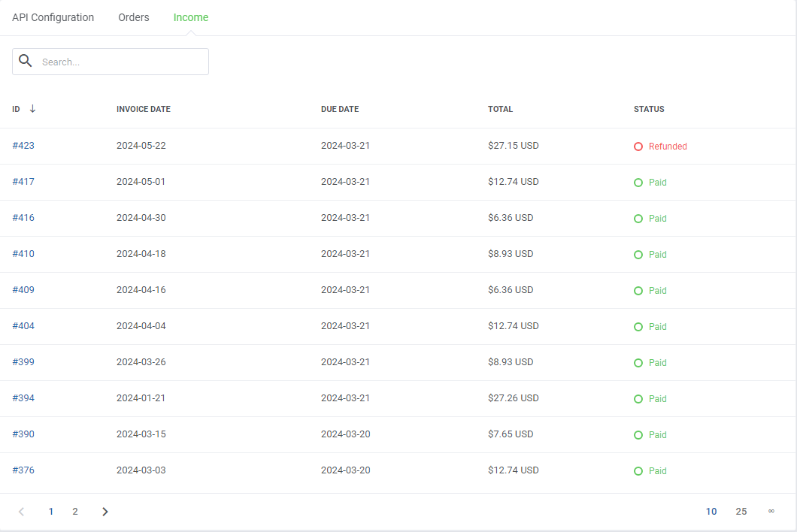Click invoice date 2024-04-18
Viewport: 797px width, 532px height.
click(141, 253)
